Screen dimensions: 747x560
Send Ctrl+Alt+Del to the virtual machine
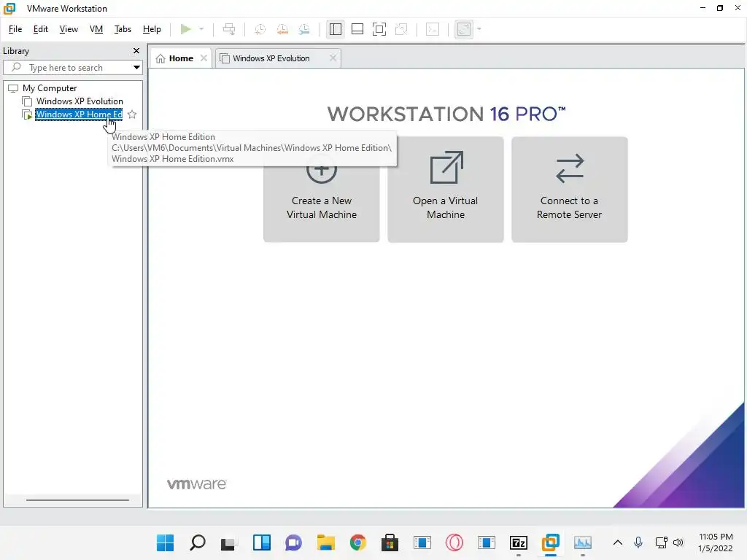point(229,29)
